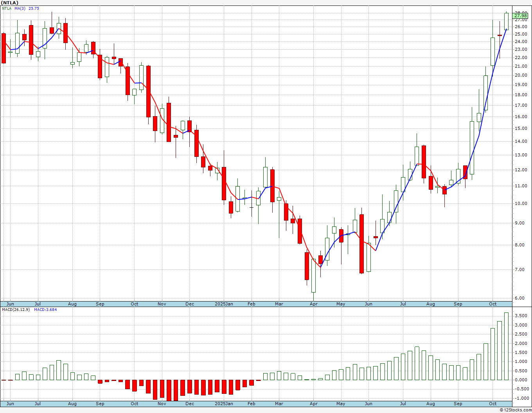Click the 21.00 price axis label
The image size is (532, 413).
(521, 66)
